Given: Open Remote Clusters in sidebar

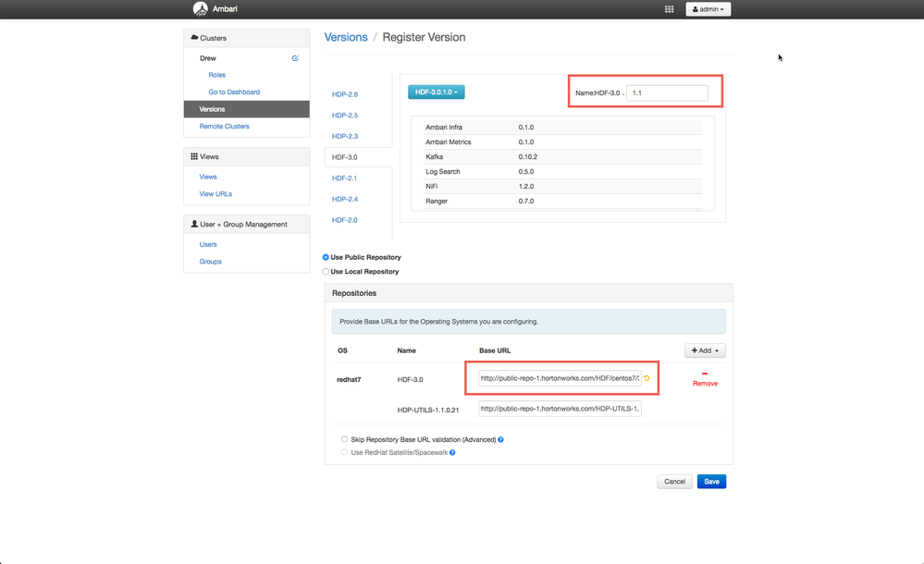Looking at the screenshot, I should click(224, 126).
